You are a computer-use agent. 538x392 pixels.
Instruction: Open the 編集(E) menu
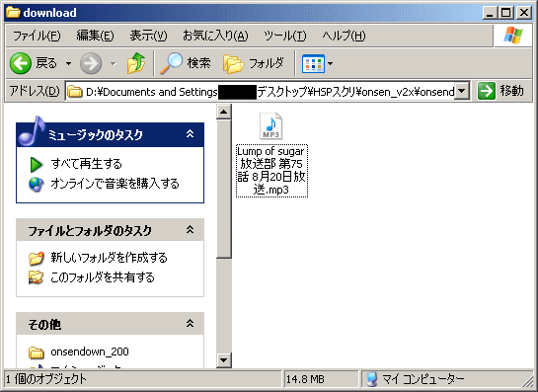coord(95,36)
